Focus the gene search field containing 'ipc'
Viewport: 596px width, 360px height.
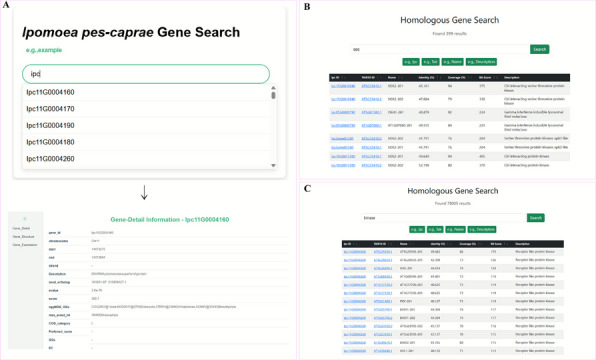[146, 74]
